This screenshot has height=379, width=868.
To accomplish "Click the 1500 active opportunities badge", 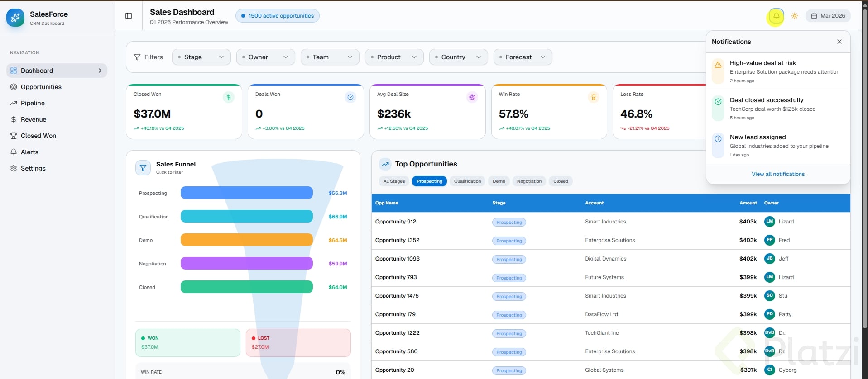I will (x=277, y=16).
